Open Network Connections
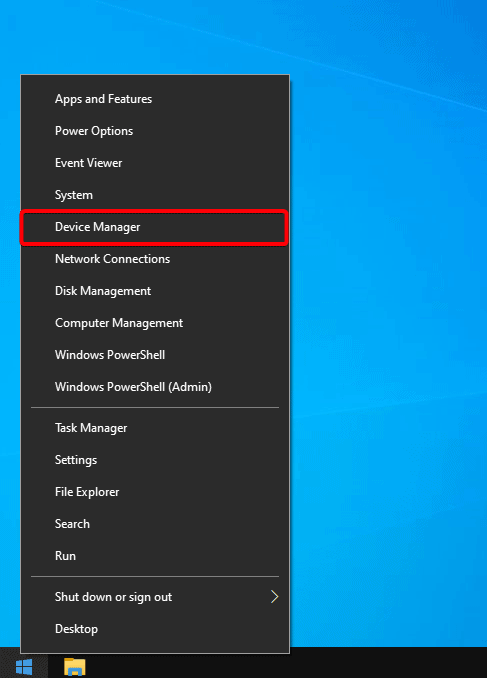 tap(155, 259)
